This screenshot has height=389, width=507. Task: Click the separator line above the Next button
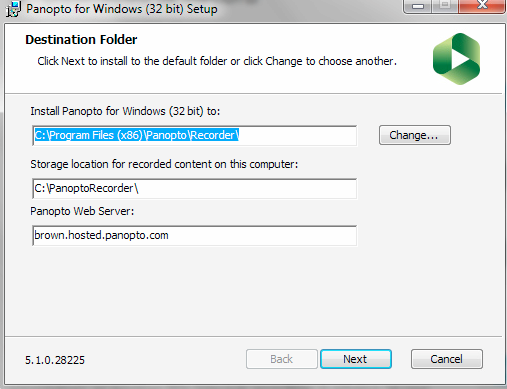click(253, 336)
